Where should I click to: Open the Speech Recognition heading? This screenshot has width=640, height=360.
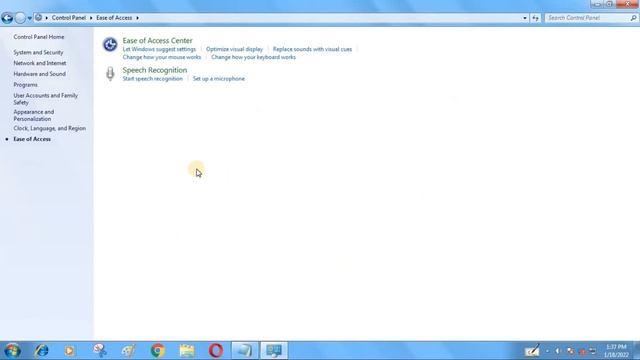pos(155,70)
